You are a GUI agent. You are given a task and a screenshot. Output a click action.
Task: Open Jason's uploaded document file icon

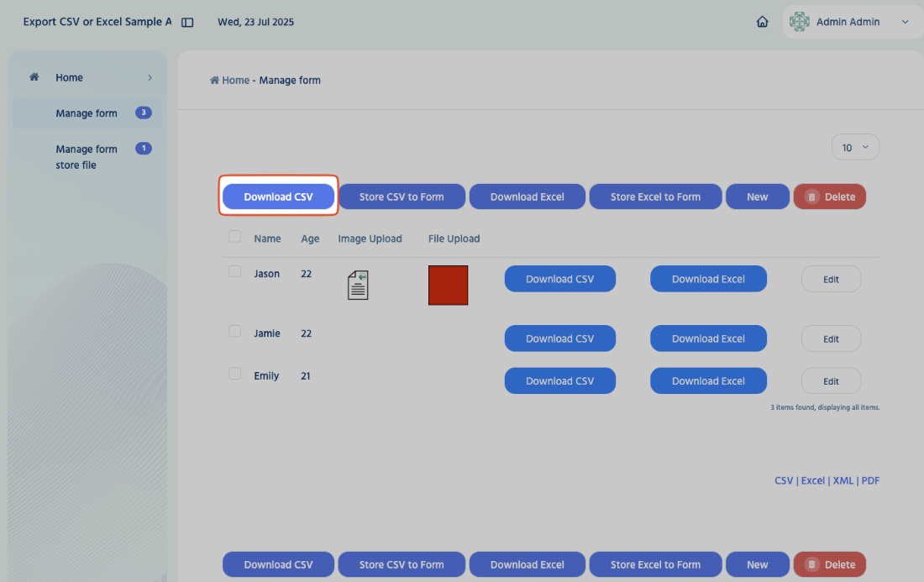coord(358,286)
